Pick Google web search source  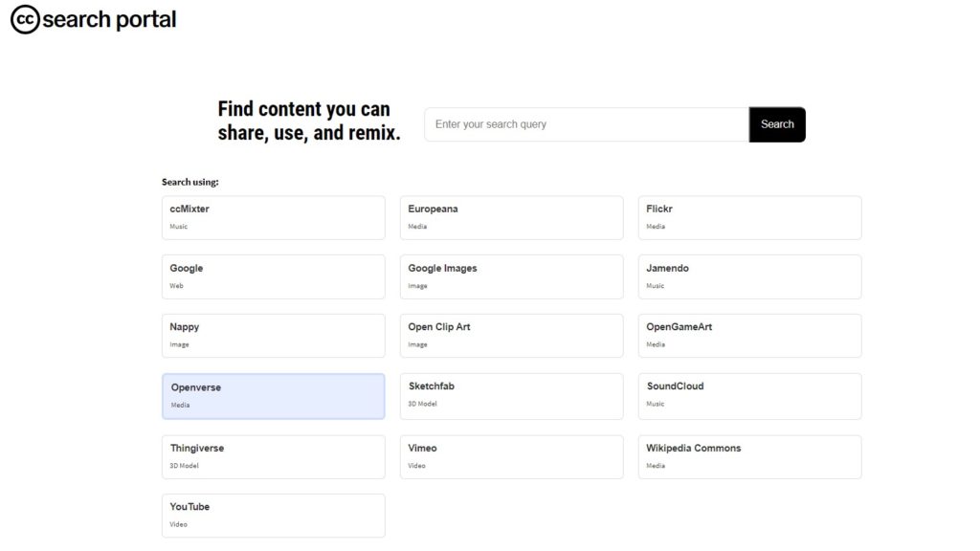[273, 276]
